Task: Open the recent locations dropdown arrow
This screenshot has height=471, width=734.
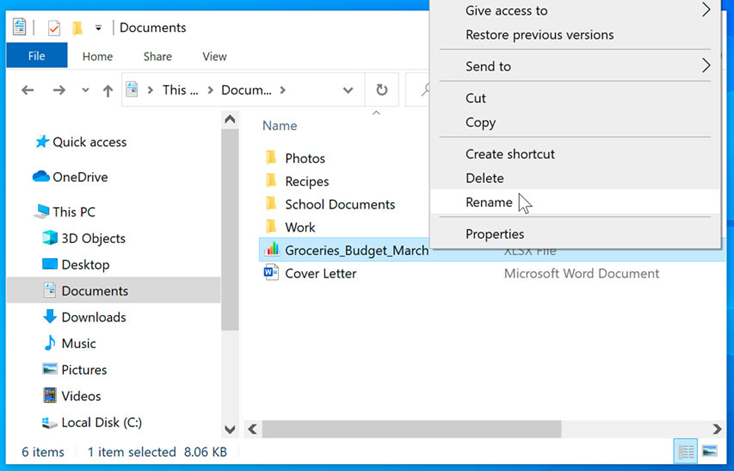Action: (x=85, y=90)
